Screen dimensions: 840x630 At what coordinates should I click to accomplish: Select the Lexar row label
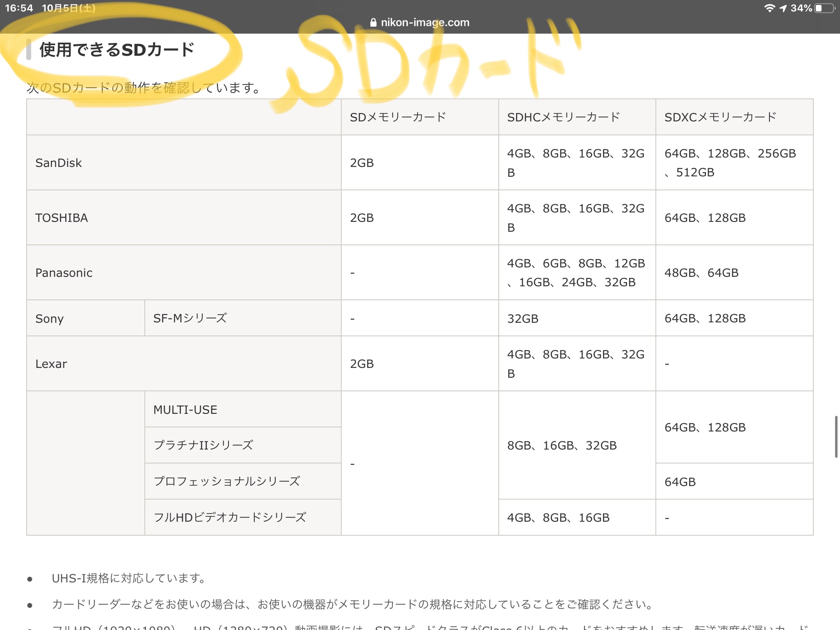pos(184,363)
